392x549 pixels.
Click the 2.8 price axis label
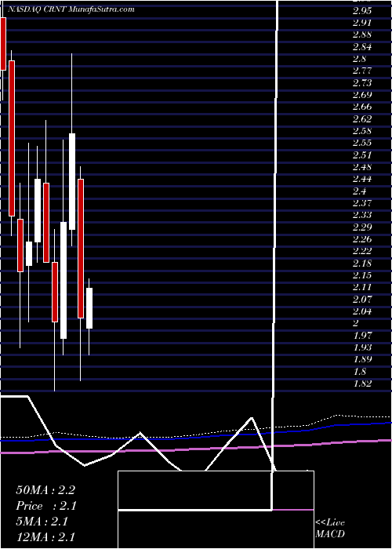click(x=359, y=59)
